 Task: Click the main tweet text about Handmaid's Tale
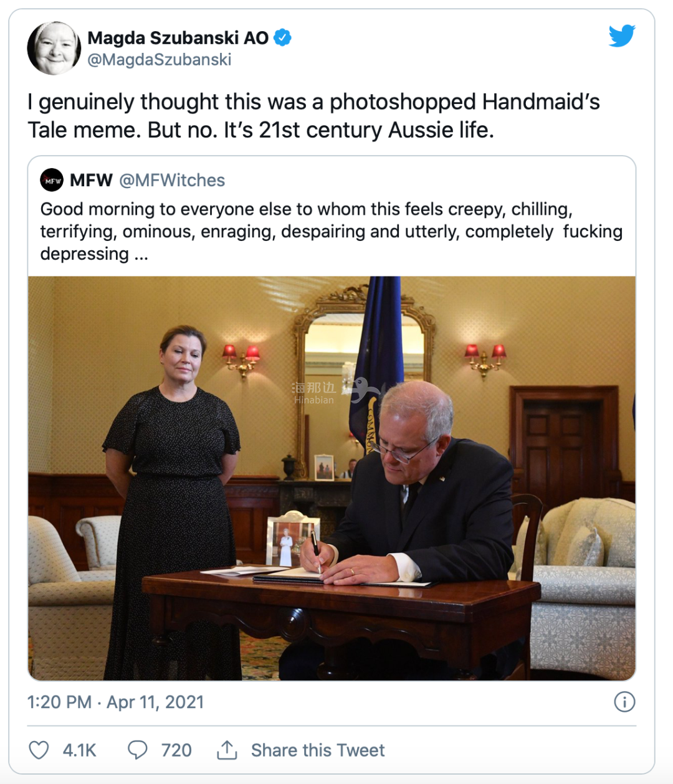313,116
